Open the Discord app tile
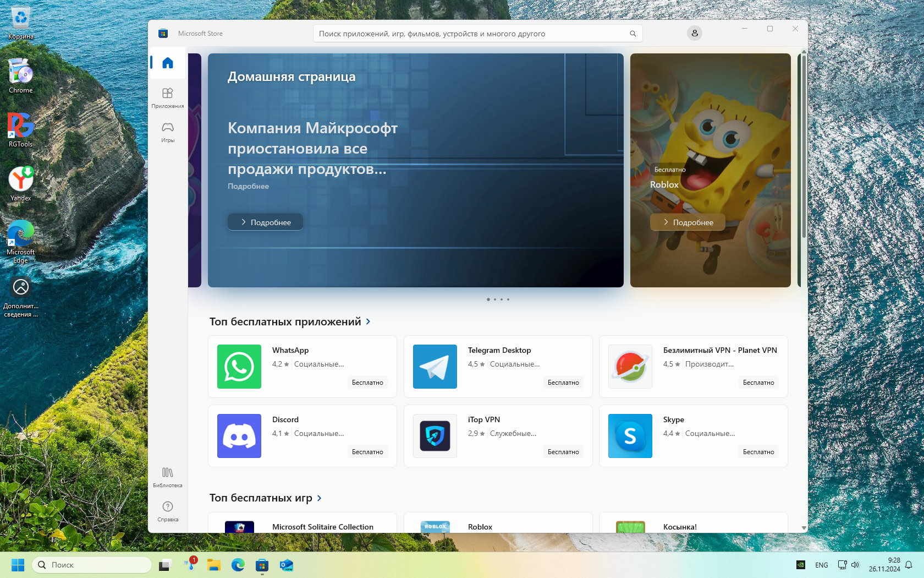The image size is (924, 578). coord(302,436)
